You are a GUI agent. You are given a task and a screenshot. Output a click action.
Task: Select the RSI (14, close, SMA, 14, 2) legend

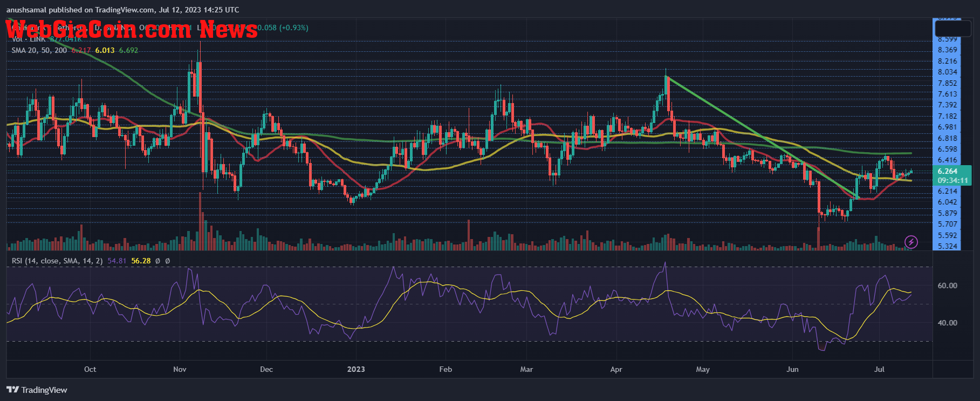click(x=57, y=261)
